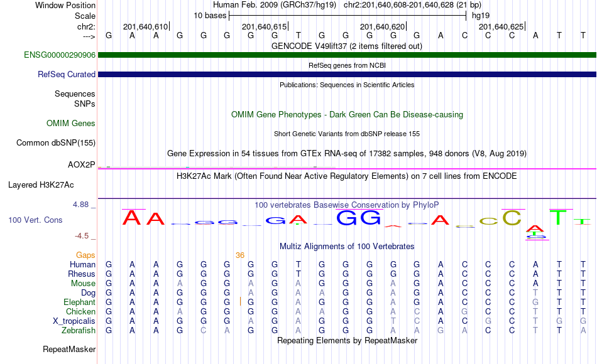Click the chr2:201,640,608-201,640,628 position text

click(412, 5)
